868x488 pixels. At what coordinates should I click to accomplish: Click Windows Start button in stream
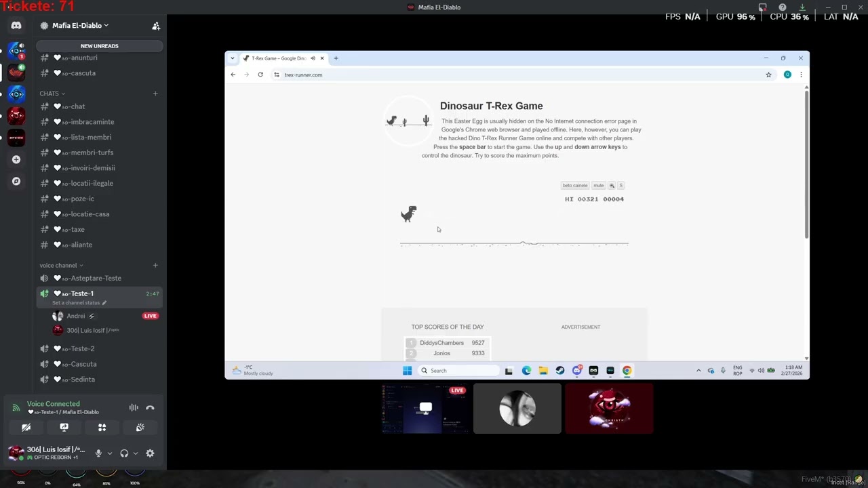pyautogui.click(x=407, y=371)
